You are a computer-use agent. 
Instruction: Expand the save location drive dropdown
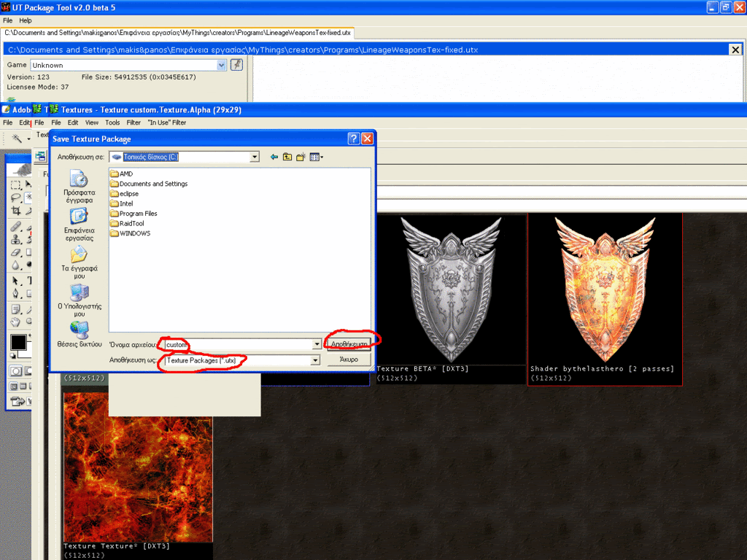(254, 157)
